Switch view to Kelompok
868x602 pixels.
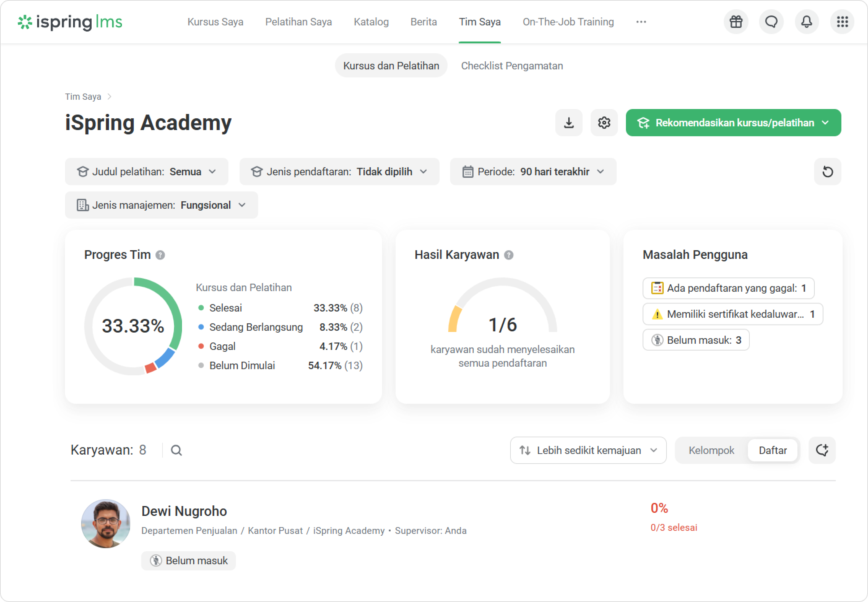(x=711, y=450)
